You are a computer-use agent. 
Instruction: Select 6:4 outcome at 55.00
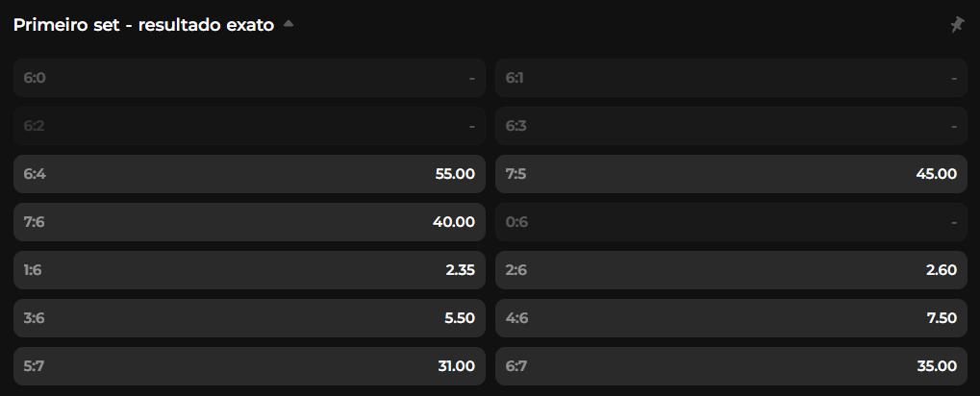[x=249, y=174]
